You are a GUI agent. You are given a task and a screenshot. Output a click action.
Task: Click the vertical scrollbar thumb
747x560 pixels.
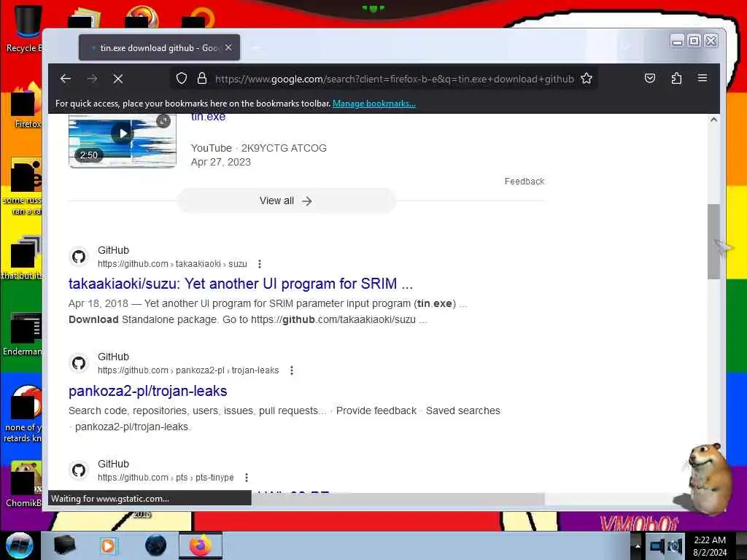coord(713,241)
